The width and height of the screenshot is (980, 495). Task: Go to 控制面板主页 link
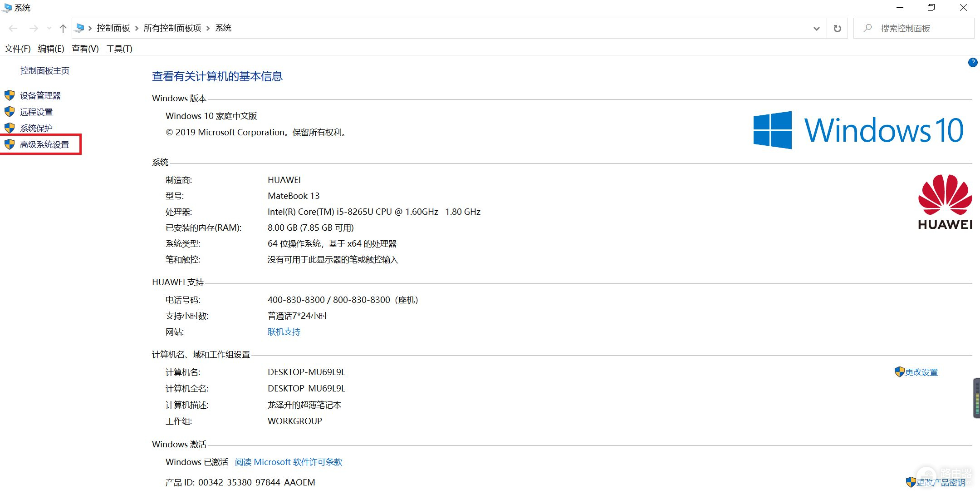44,70
